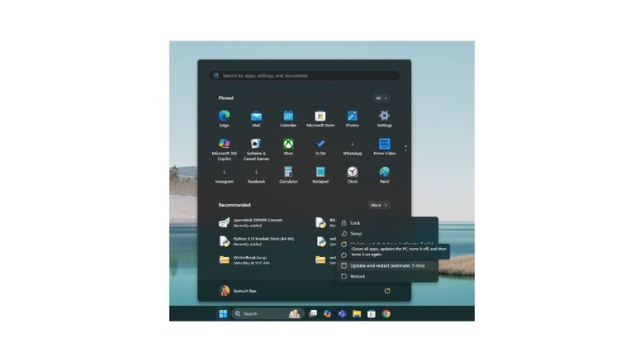Show all apps with the All button
The width and height of the screenshot is (644, 362).
coord(381,98)
